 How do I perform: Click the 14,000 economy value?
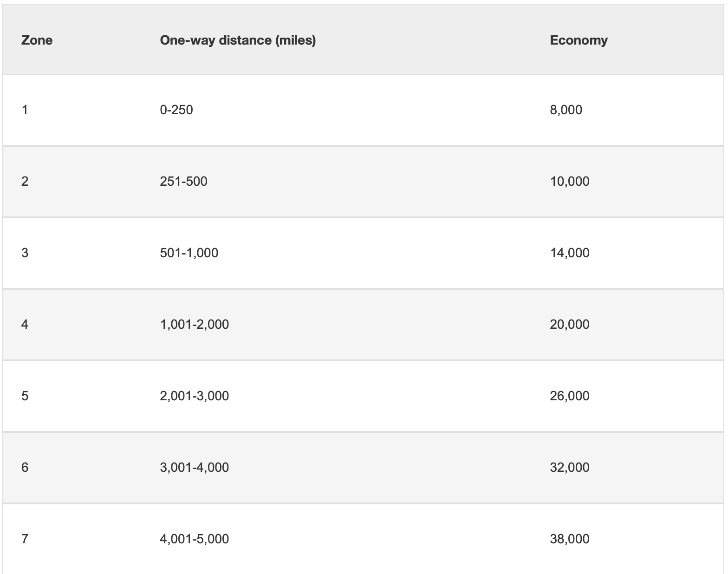[570, 253]
